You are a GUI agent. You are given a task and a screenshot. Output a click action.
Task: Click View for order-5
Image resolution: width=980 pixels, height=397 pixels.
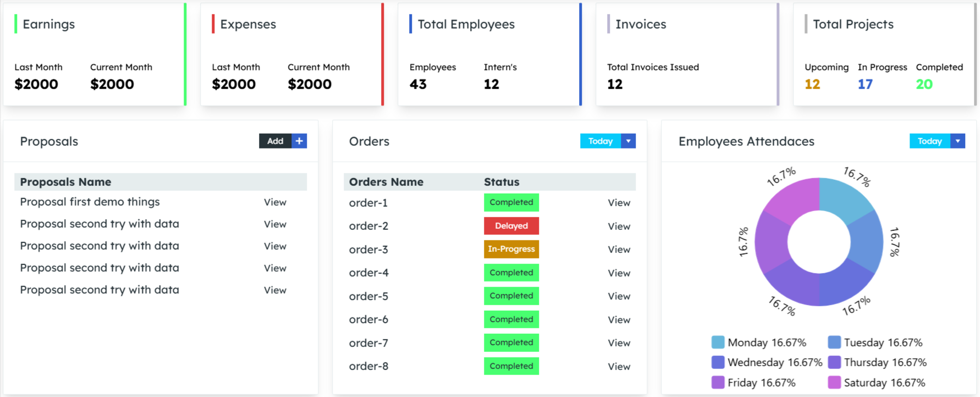click(x=619, y=296)
